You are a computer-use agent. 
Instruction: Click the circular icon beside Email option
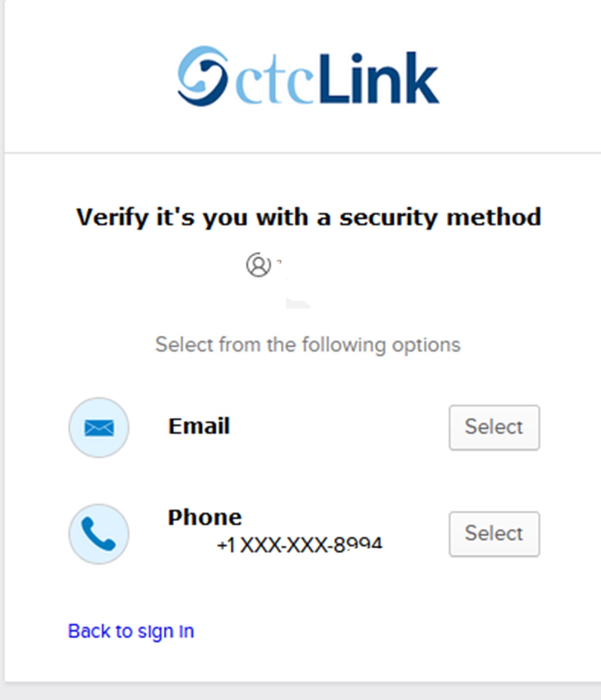(98, 427)
